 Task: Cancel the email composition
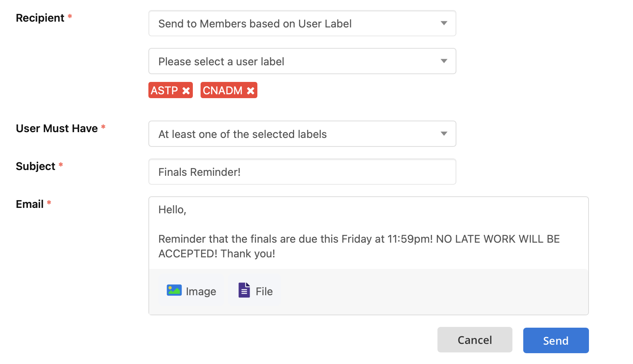click(475, 340)
